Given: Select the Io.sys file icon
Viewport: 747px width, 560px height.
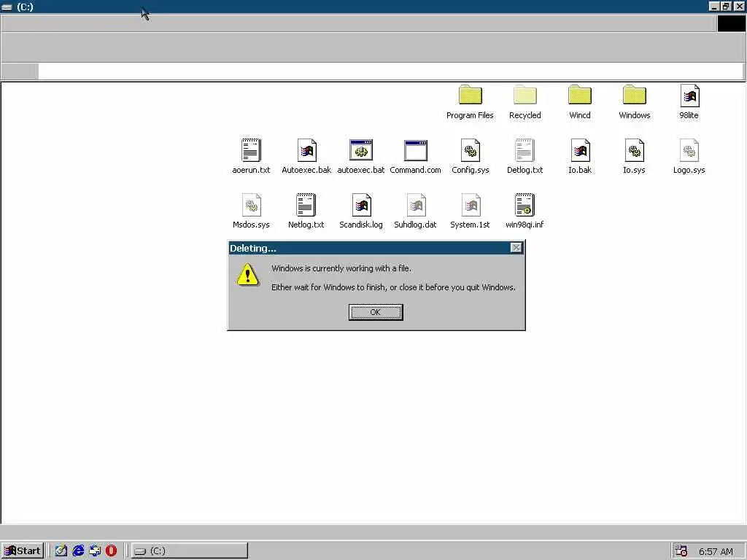Looking at the screenshot, I should click(634, 150).
